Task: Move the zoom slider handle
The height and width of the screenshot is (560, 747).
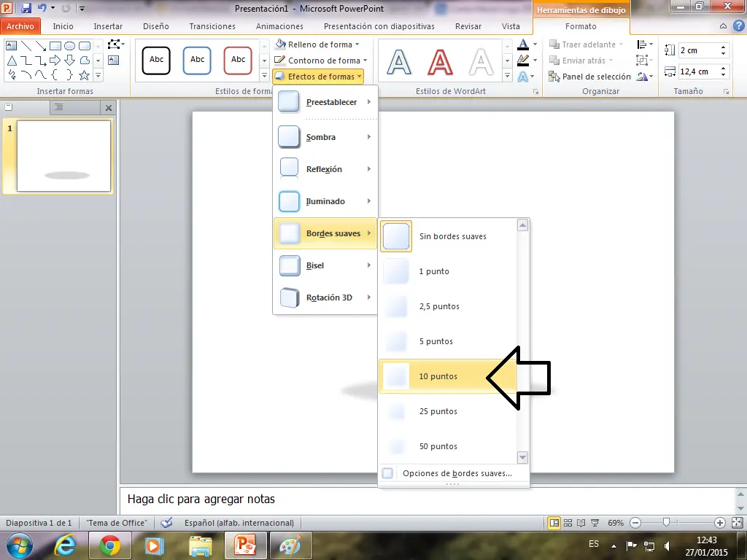Action: point(667,523)
